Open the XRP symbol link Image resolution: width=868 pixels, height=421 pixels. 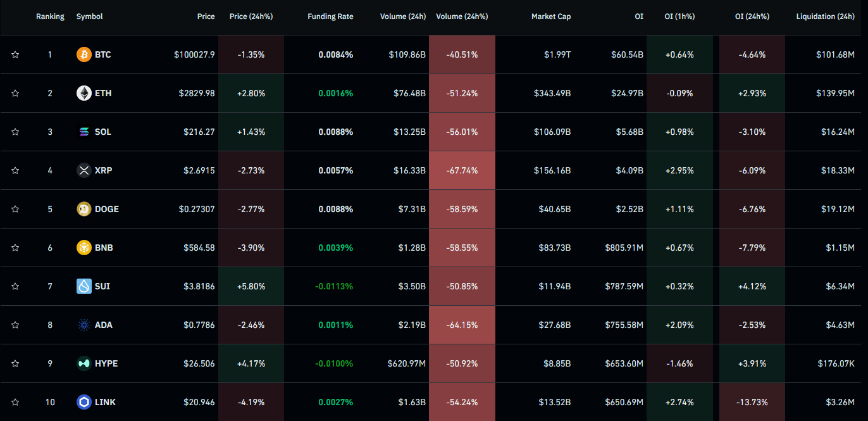[x=104, y=171]
